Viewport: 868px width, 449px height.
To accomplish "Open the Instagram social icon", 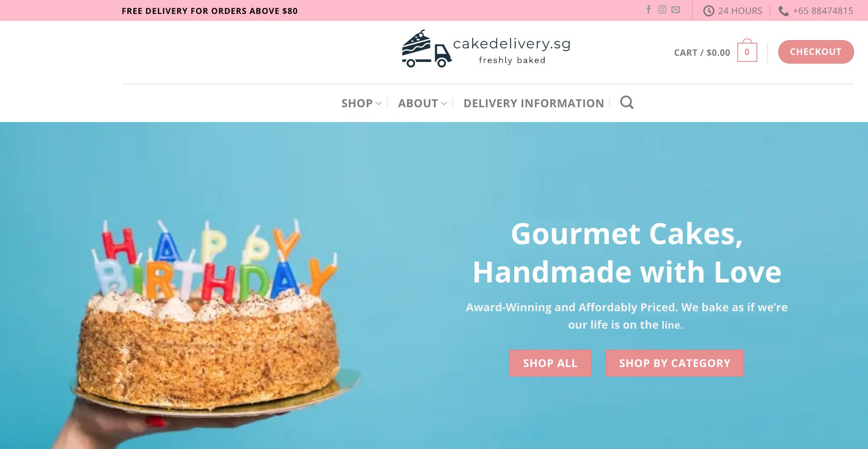I will tap(662, 10).
